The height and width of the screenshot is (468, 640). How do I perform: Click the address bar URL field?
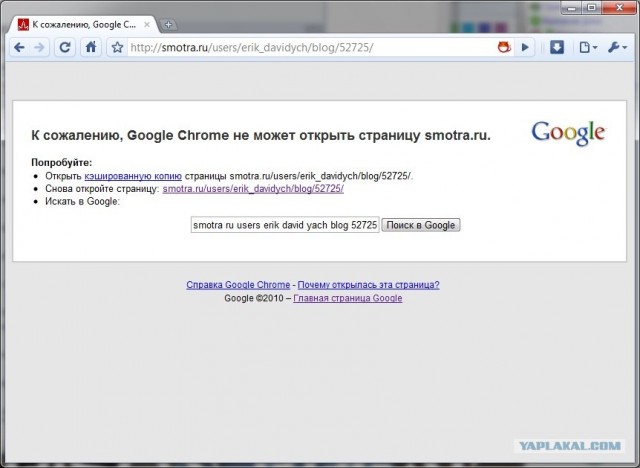coord(310,48)
